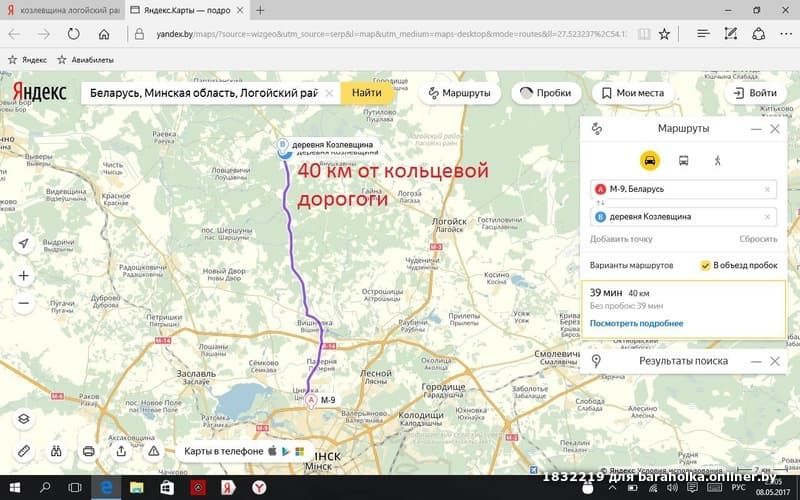Print the map with printer icon
Viewport: 800px width, 500px height.
click(x=89, y=451)
